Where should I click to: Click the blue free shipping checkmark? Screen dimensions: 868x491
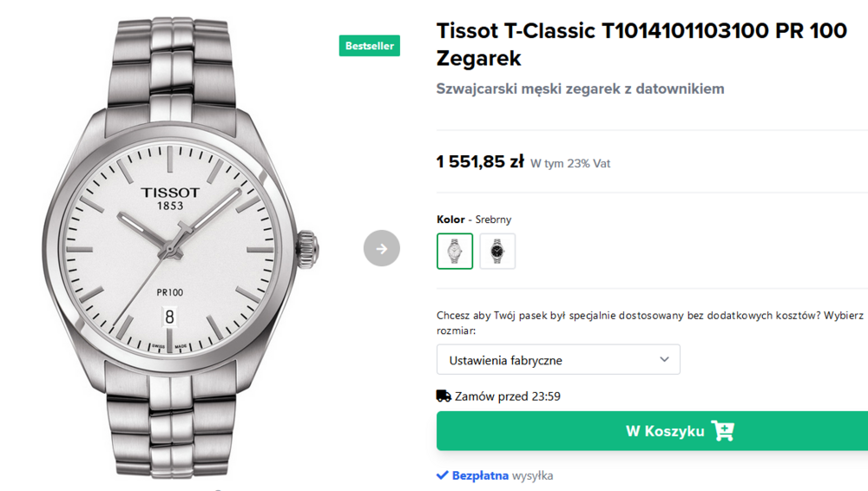443,475
